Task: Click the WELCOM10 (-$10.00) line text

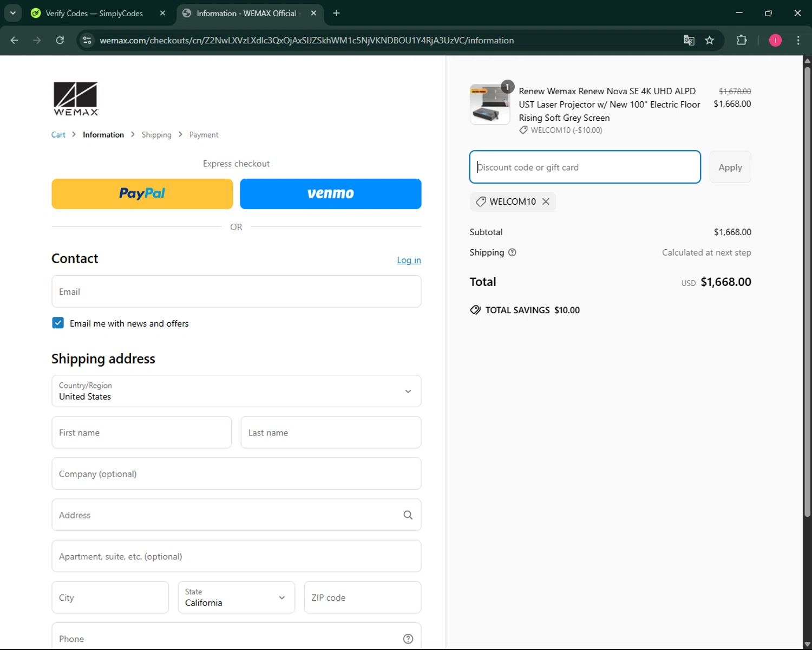Action: click(x=566, y=130)
